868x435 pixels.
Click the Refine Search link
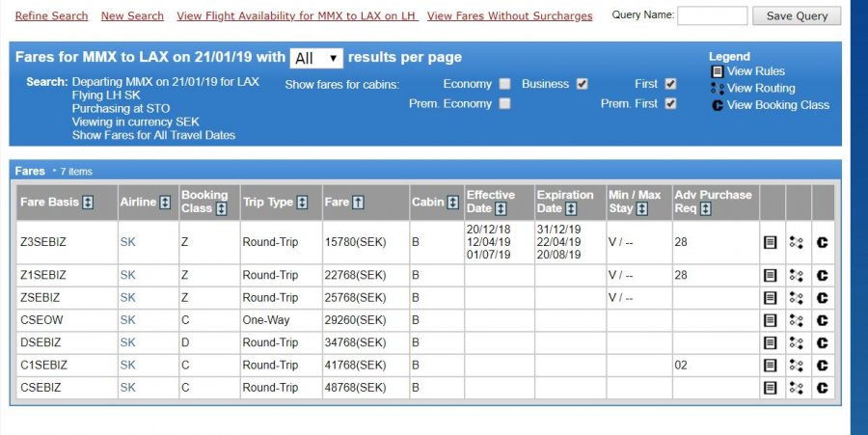tap(51, 16)
